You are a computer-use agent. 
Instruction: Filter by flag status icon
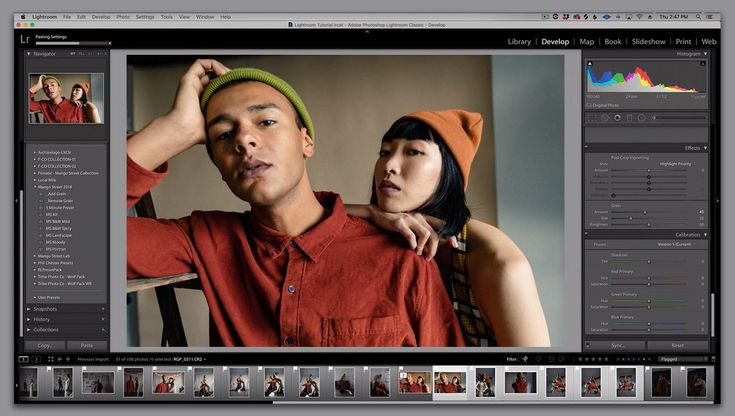525,359
